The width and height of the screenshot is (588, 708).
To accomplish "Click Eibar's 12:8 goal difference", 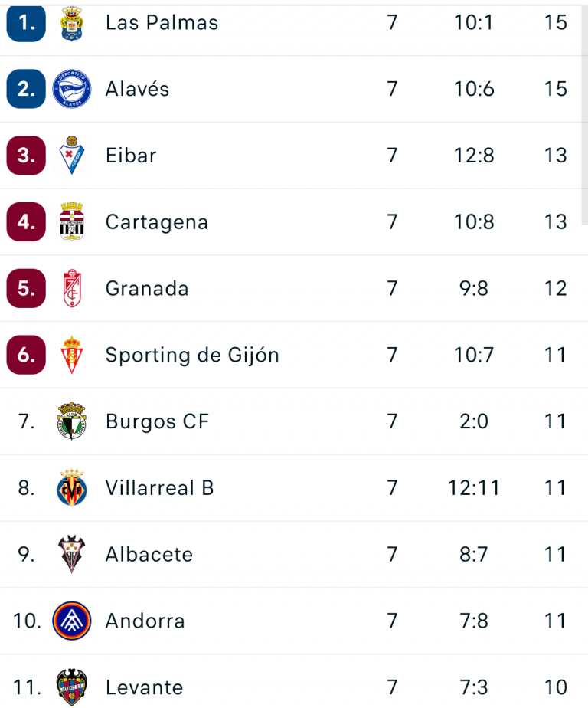I will coord(473,156).
